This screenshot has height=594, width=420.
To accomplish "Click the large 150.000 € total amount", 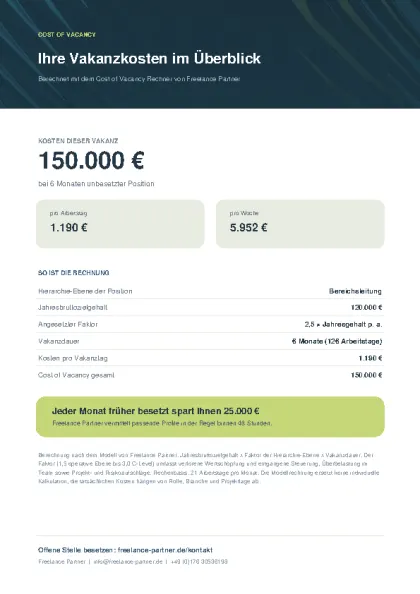I will (x=91, y=160).
